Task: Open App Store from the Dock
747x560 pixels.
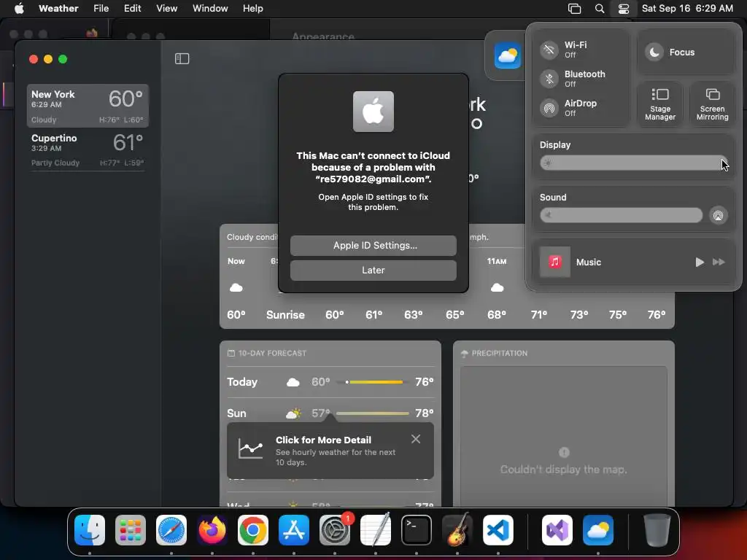Action: point(294,530)
